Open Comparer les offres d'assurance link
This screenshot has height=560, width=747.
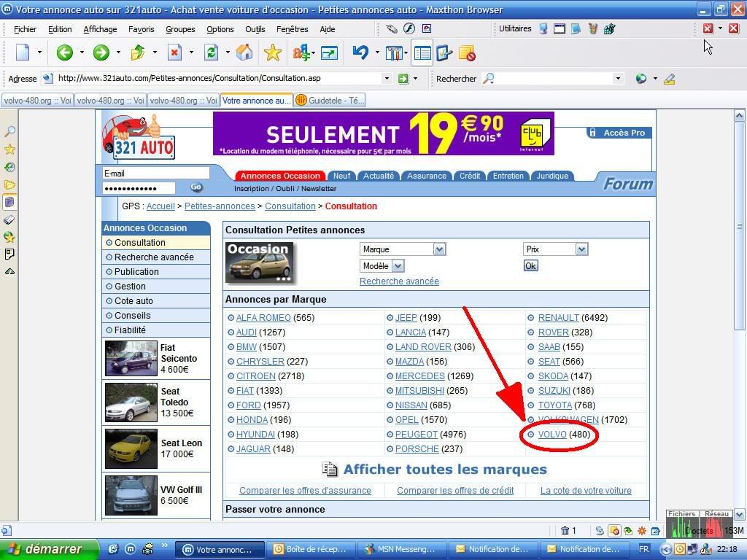(306, 491)
